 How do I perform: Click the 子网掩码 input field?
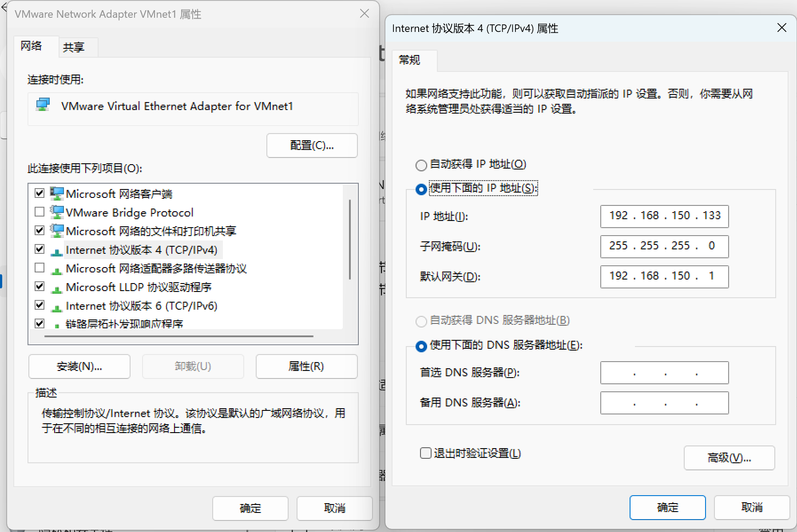(x=664, y=246)
